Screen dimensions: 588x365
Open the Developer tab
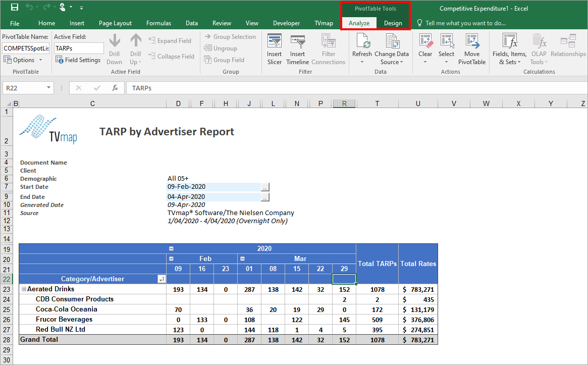(287, 23)
